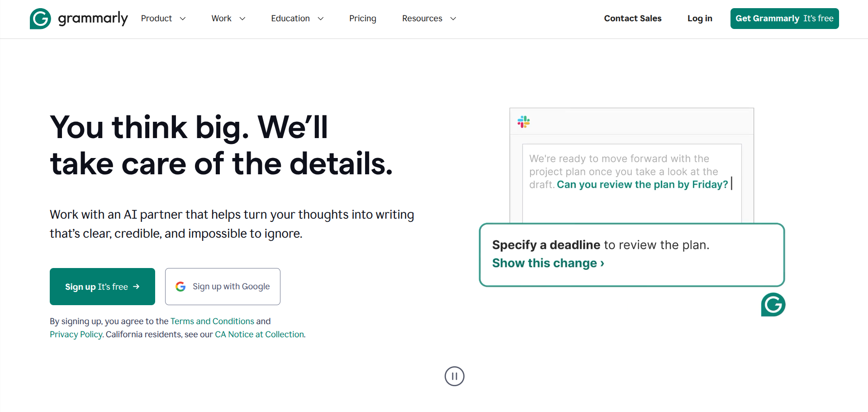
Task: Pause the hero animation
Action: (455, 376)
